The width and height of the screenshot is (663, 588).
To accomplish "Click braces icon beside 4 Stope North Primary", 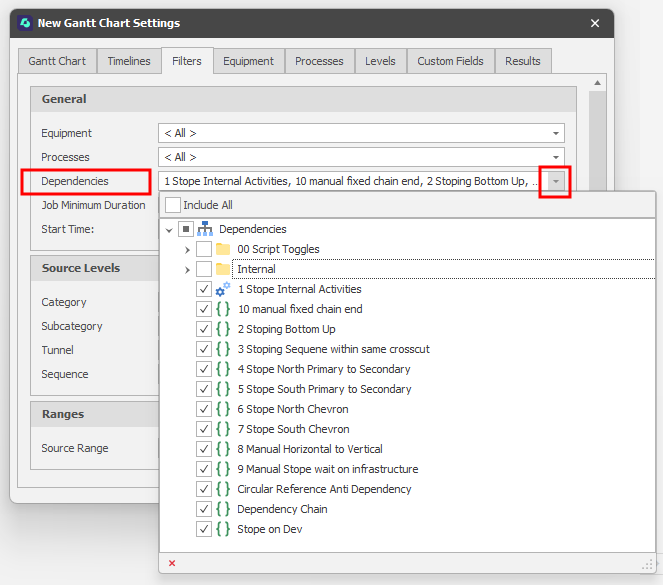I will [x=223, y=369].
